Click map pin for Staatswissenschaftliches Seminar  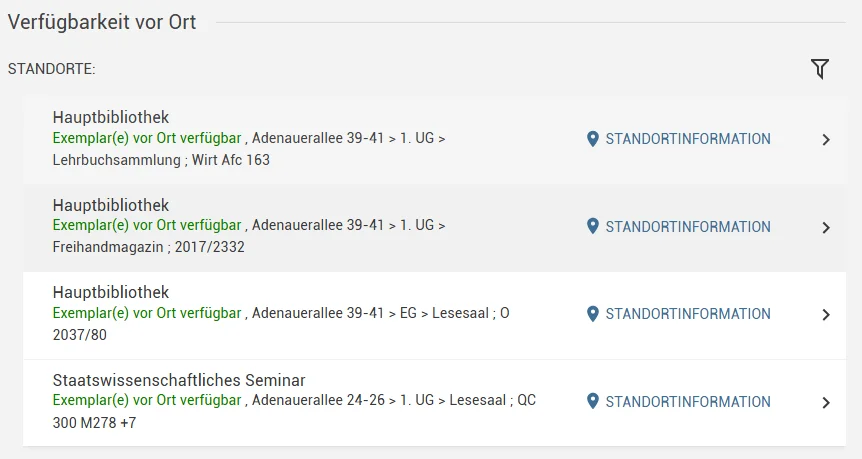click(x=593, y=402)
